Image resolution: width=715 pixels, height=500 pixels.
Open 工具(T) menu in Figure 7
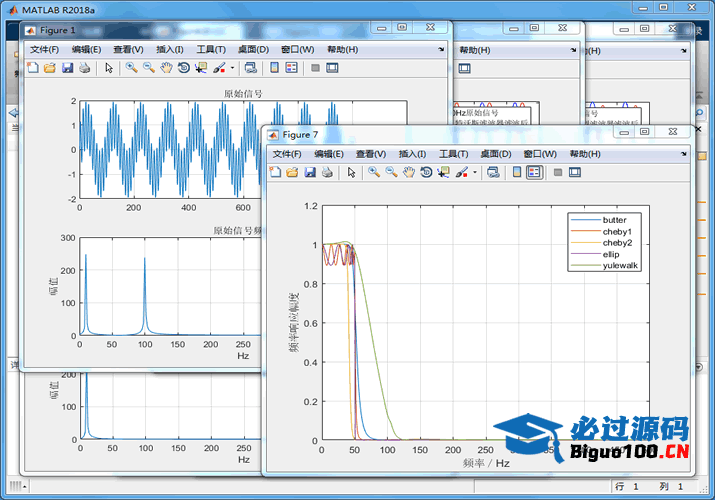pyautogui.click(x=453, y=154)
